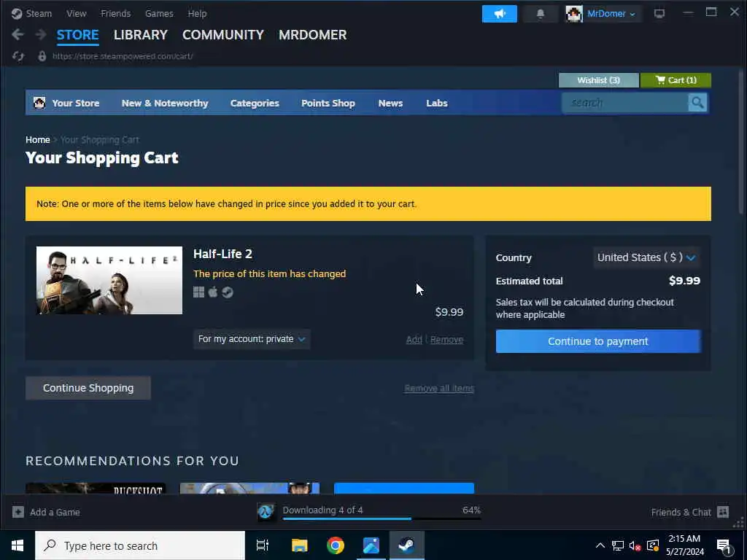
Task: Click Continue to payment button
Action: coord(598,341)
